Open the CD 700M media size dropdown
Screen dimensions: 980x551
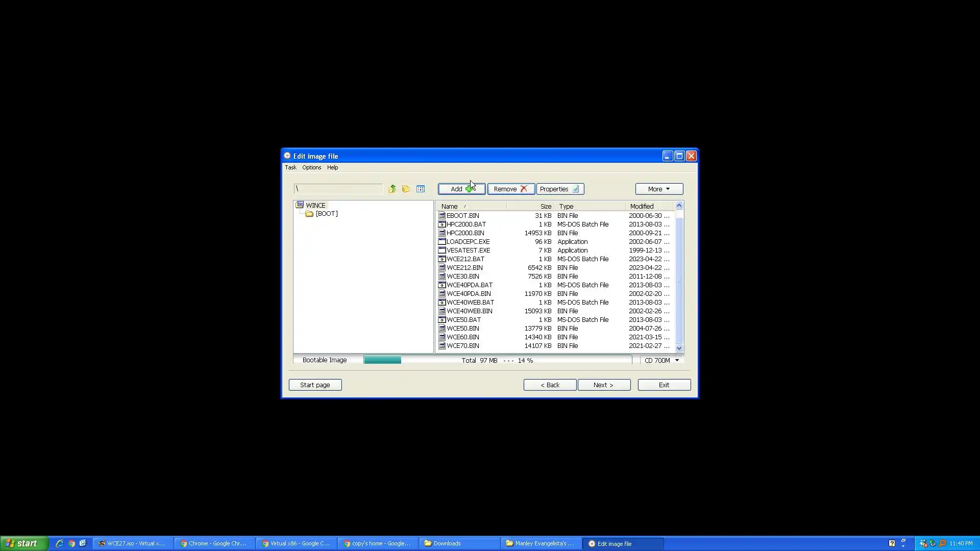661,360
